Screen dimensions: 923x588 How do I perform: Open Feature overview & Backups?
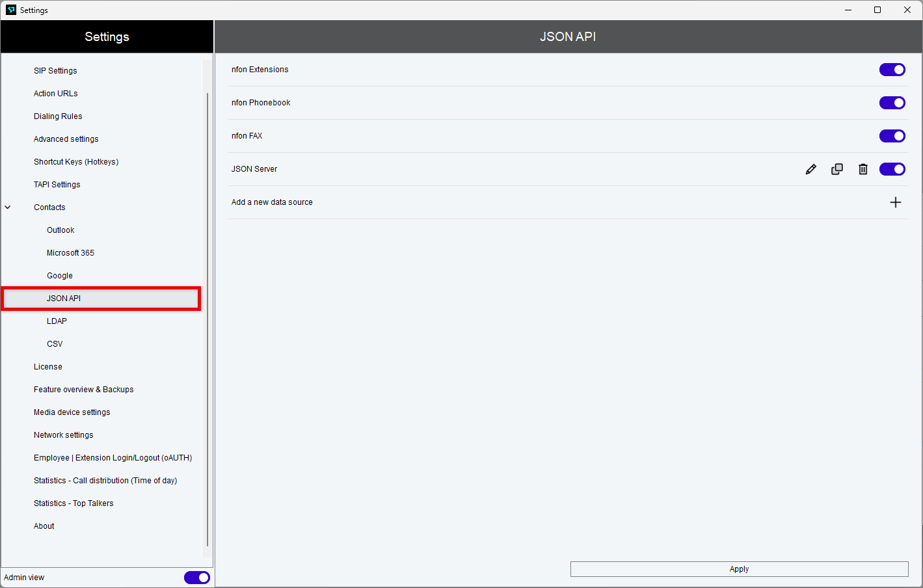point(84,390)
